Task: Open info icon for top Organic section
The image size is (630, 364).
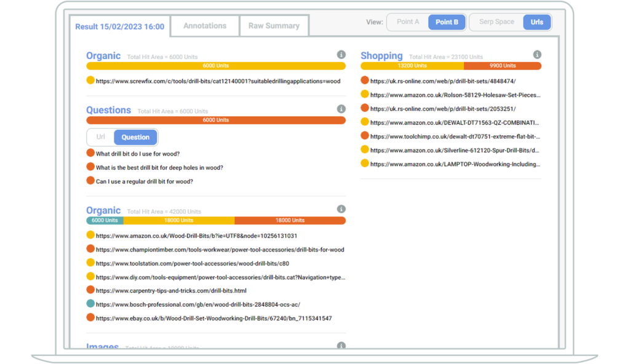Action: [x=341, y=55]
